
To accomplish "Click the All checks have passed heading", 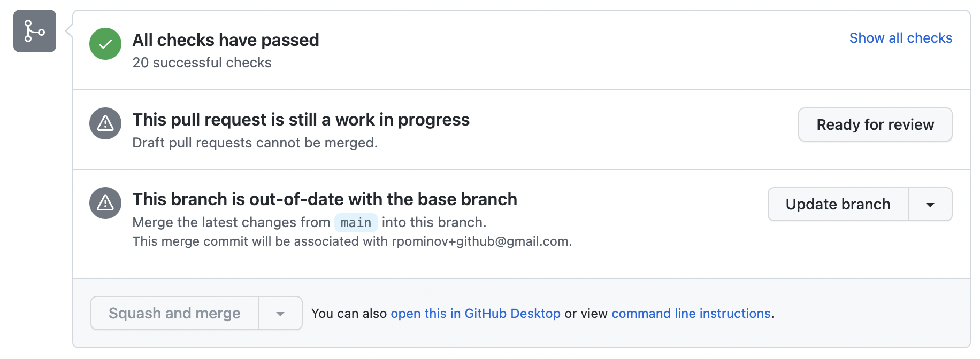I will click(x=225, y=40).
